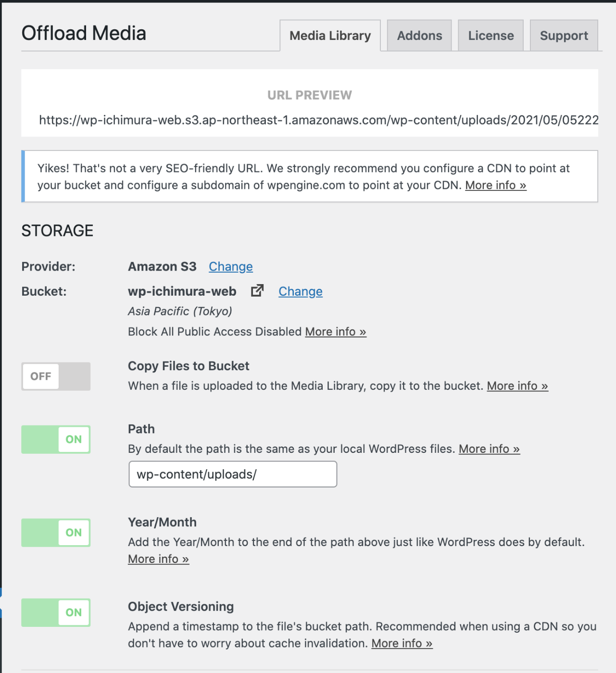Click Change link next to wp-ichimura-web bucket
Viewport: 616px width, 673px height.
tap(301, 292)
